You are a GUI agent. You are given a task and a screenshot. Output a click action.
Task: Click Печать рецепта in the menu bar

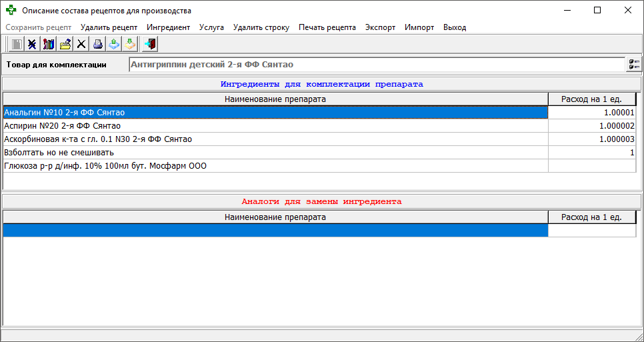[327, 27]
